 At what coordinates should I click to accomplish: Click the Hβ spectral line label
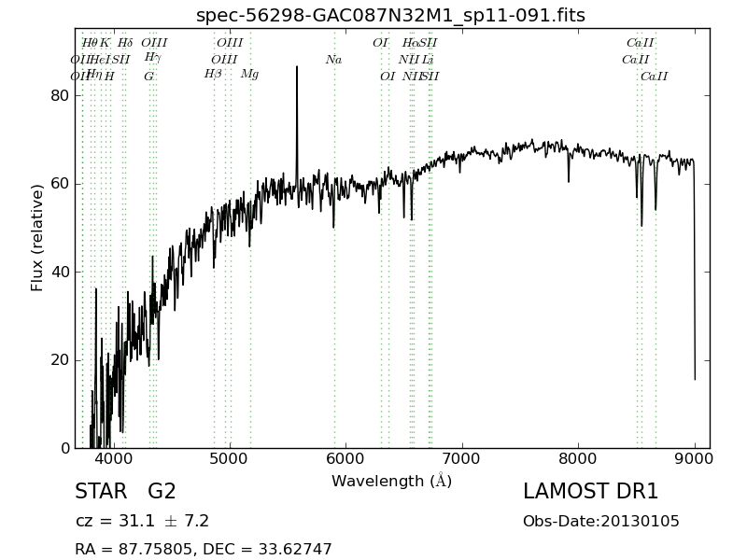213,75
